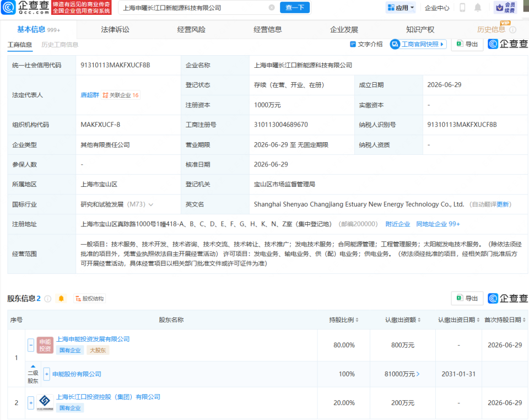Click 导出 in 工商信息 section

click(467, 44)
